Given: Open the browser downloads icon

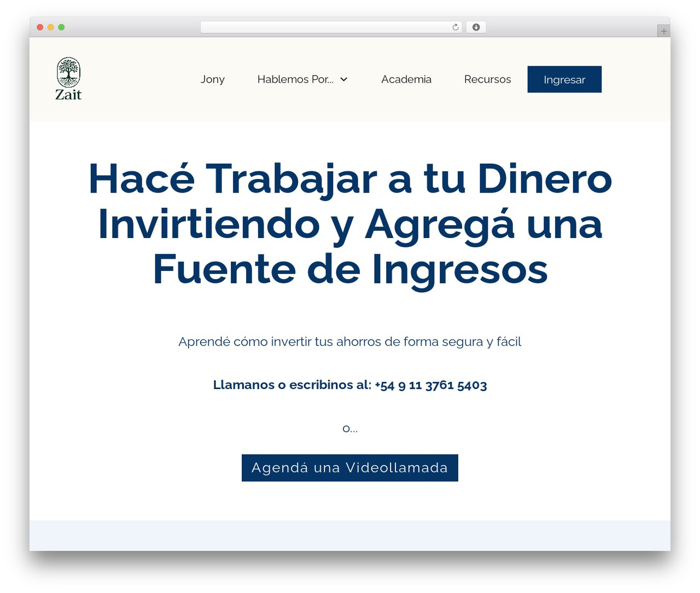Looking at the screenshot, I should point(476,27).
